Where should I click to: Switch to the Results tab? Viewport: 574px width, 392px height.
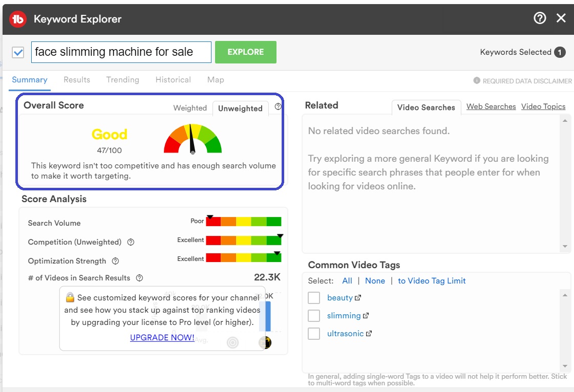77,80
